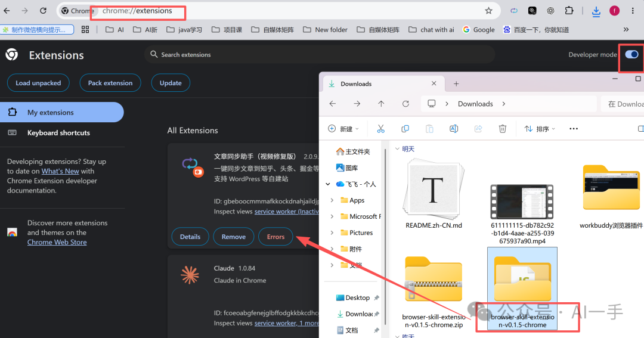Go back in File Explorer

pos(333,104)
